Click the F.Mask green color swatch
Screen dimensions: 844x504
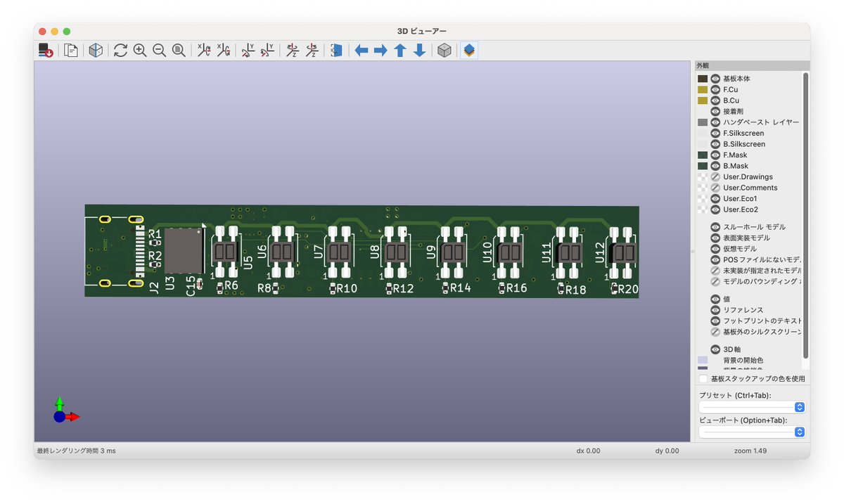(x=703, y=155)
